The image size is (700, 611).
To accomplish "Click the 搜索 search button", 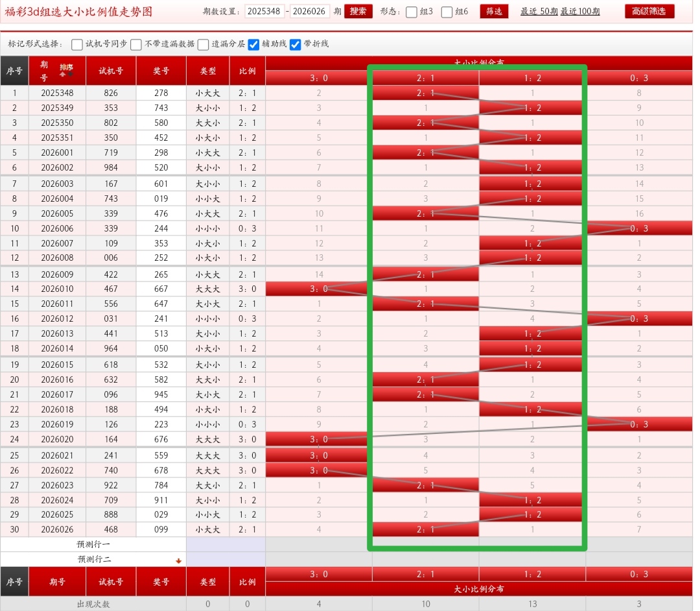I will pyautogui.click(x=358, y=12).
